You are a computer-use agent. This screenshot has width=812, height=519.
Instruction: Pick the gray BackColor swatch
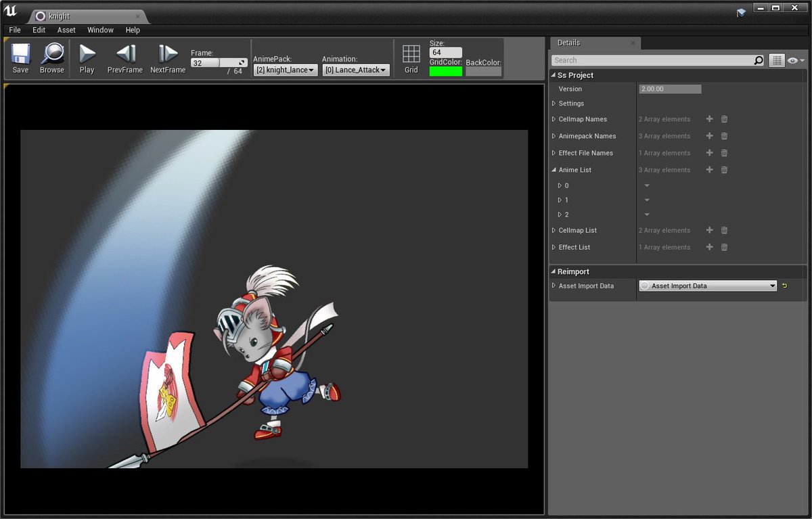point(483,71)
